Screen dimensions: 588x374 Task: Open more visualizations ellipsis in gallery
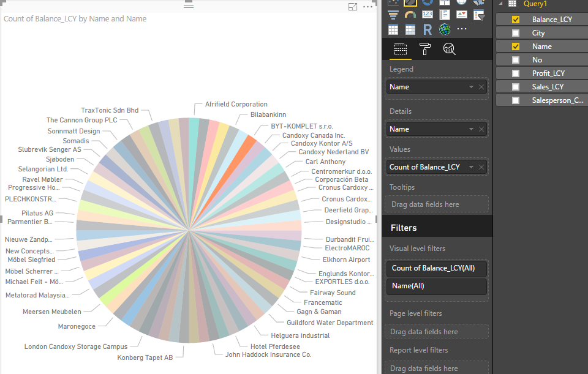pyautogui.click(x=462, y=29)
